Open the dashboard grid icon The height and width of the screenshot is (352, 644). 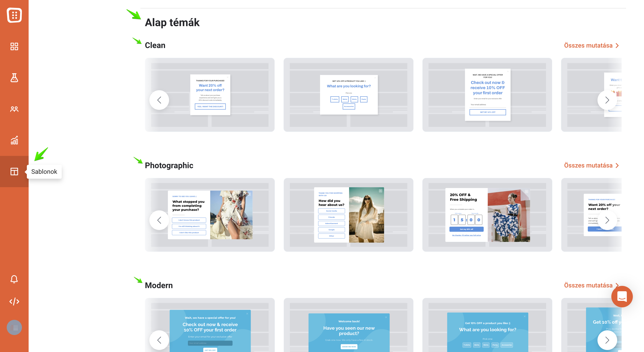tap(14, 46)
